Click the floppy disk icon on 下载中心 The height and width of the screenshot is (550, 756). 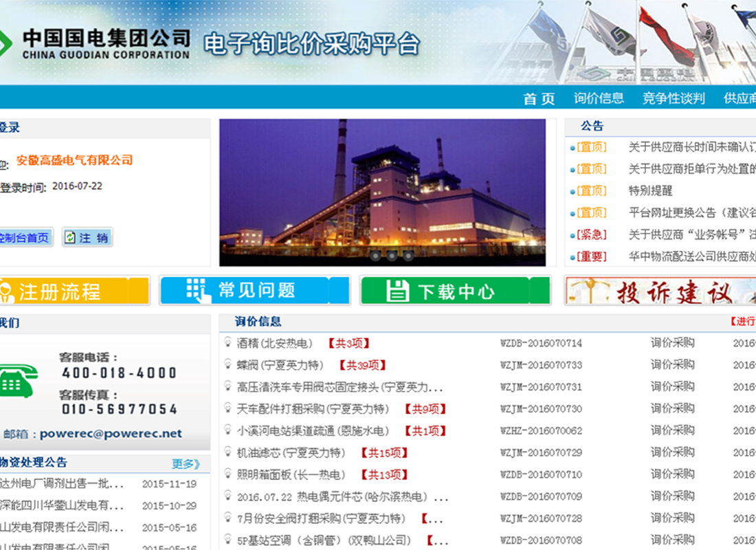398,291
